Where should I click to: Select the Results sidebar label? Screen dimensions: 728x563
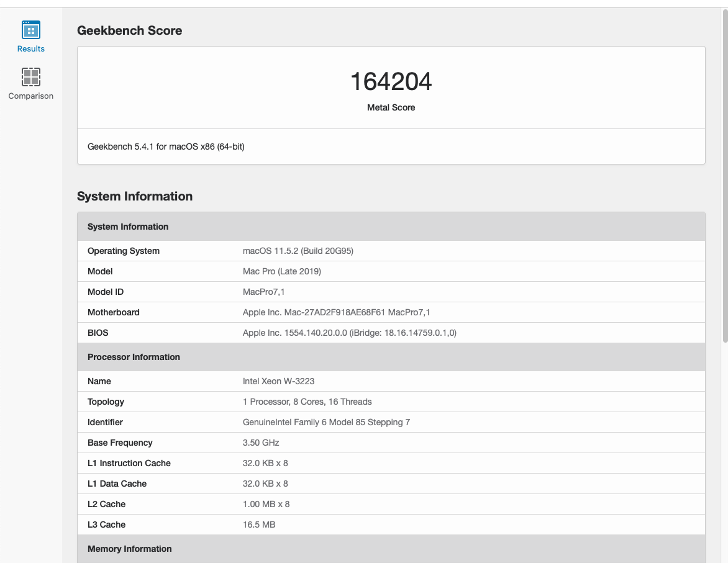(30, 49)
